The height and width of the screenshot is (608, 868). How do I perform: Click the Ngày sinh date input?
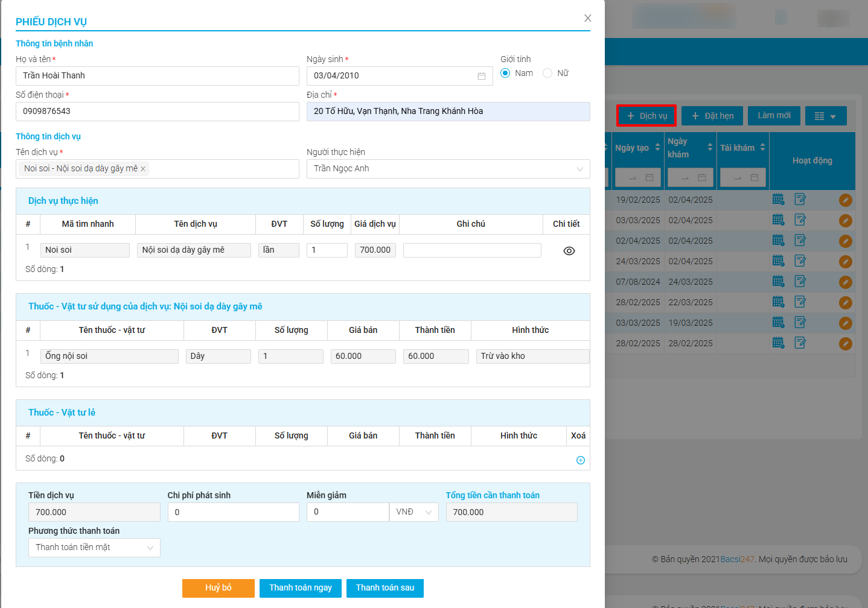click(400, 76)
